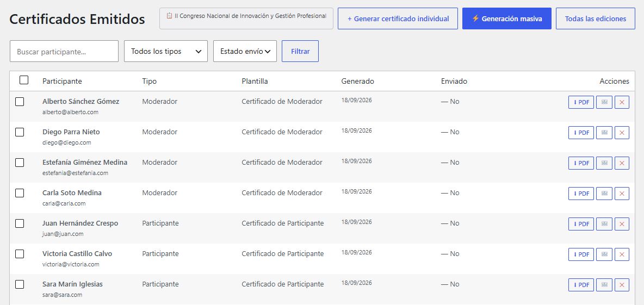
Task: Click email juan@juan.com
Action: click(63, 234)
